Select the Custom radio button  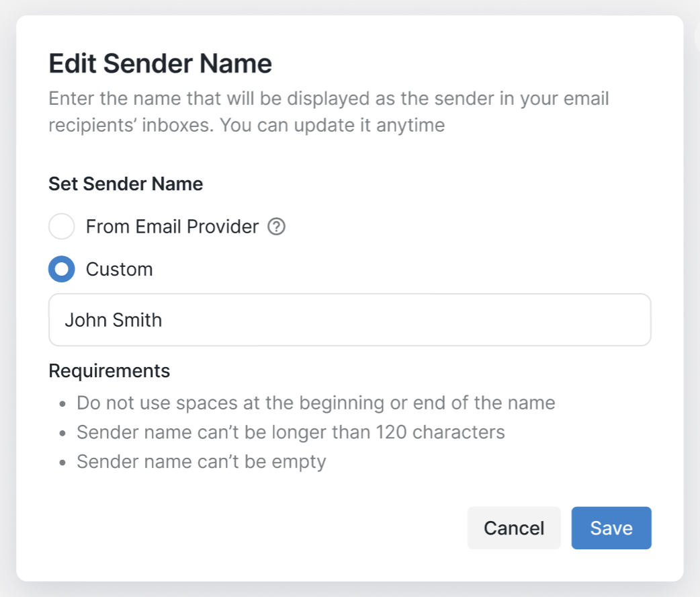[x=61, y=270]
